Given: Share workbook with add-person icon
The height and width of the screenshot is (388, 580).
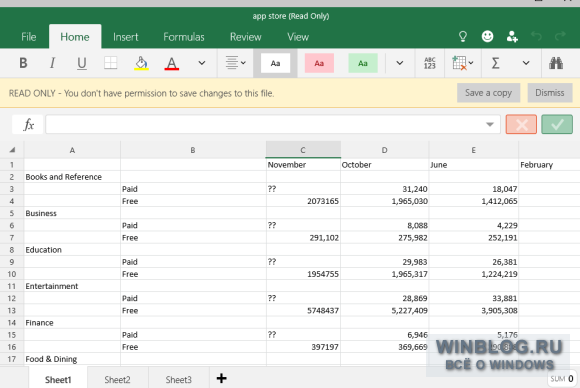Looking at the screenshot, I should pos(512,36).
